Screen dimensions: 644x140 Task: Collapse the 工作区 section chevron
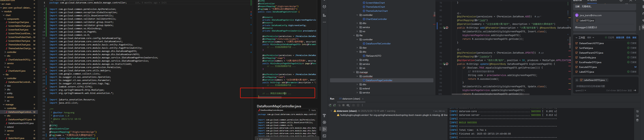(x=576, y=37)
